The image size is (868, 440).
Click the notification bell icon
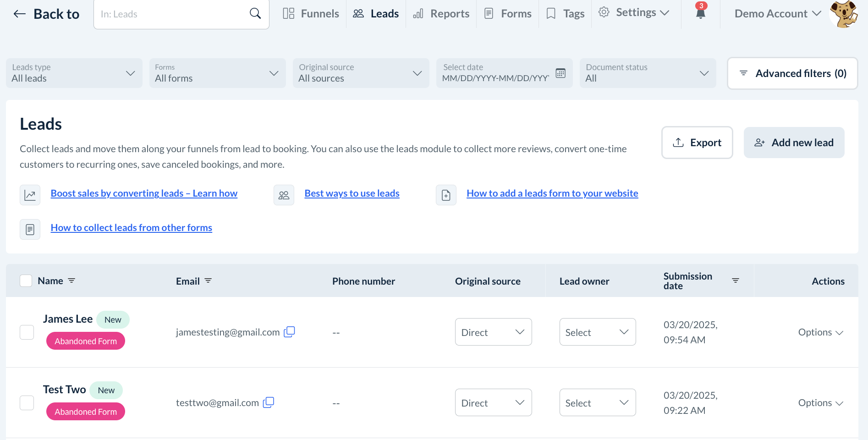coord(700,13)
